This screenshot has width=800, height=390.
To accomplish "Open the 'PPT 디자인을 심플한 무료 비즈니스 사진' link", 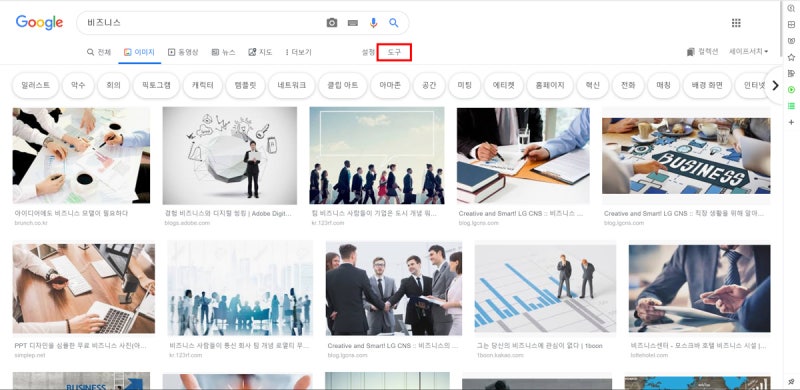I will tap(81, 346).
